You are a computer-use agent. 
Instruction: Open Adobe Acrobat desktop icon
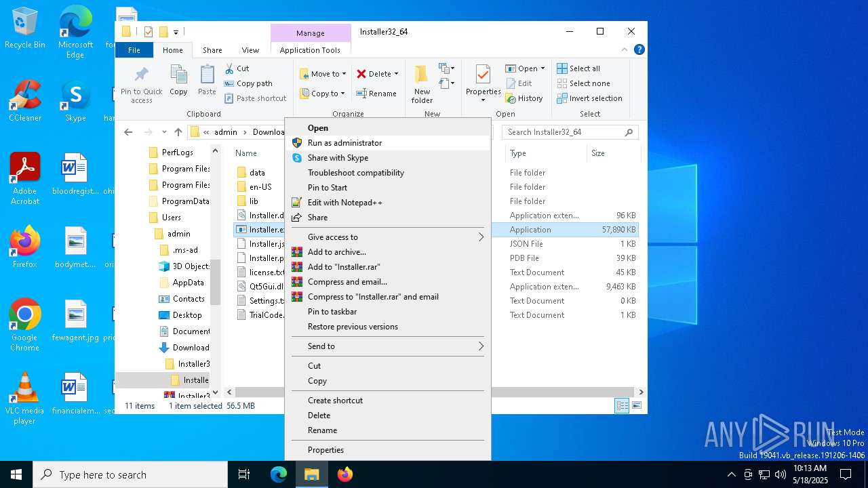(25, 180)
